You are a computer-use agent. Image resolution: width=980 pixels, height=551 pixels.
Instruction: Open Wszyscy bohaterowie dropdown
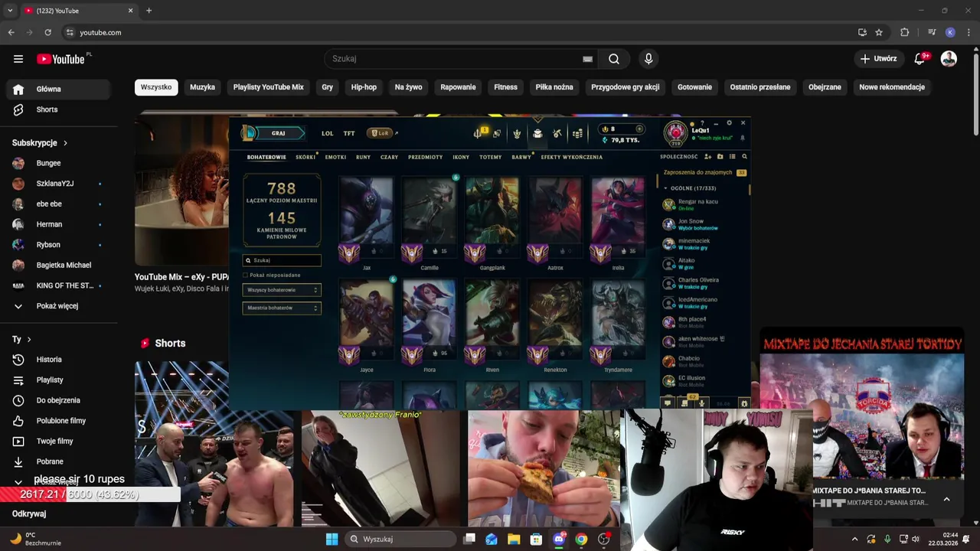[282, 290]
